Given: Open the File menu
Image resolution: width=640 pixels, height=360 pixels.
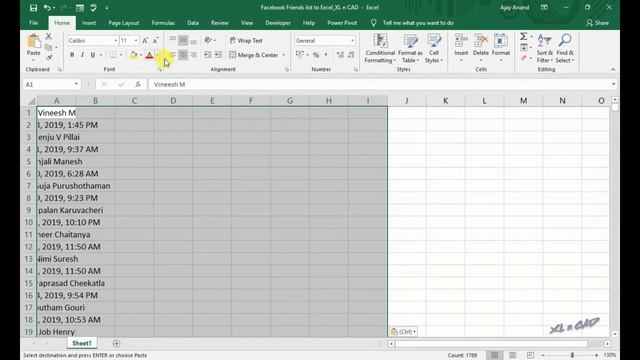Looking at the screenshot, I should (33, 23).
